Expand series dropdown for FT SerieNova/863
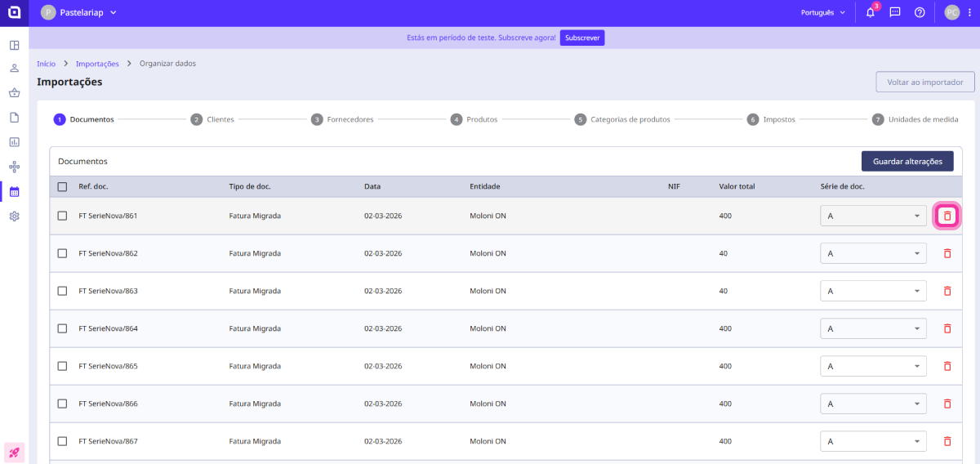Screen dimensions: 980x464 (x=873, y=291)
